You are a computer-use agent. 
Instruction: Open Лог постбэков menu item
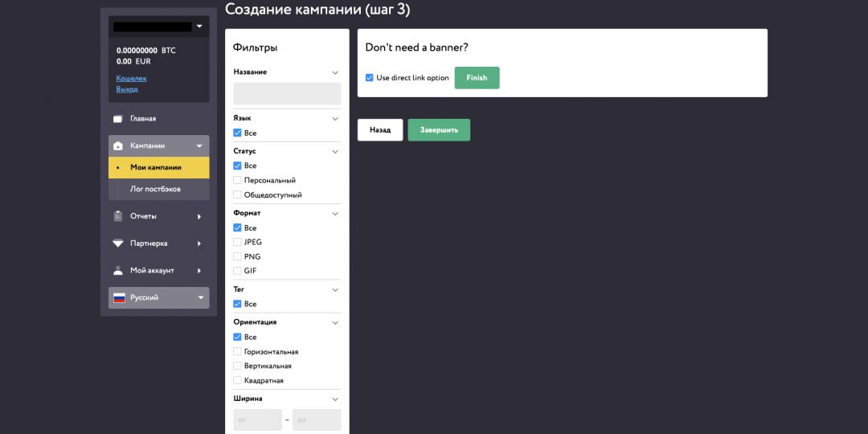click(x=155, y=189)
